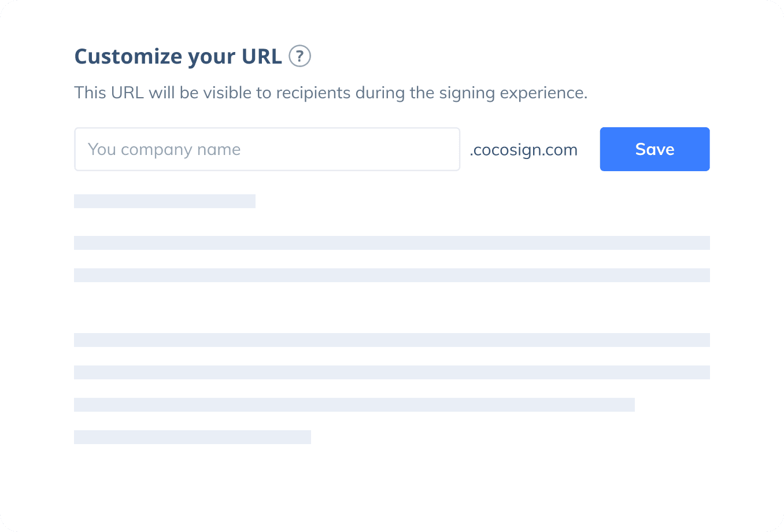This screenshot has height=532, width=784.
Task: Place cursor in the company name text box
Action: point(267,149)
